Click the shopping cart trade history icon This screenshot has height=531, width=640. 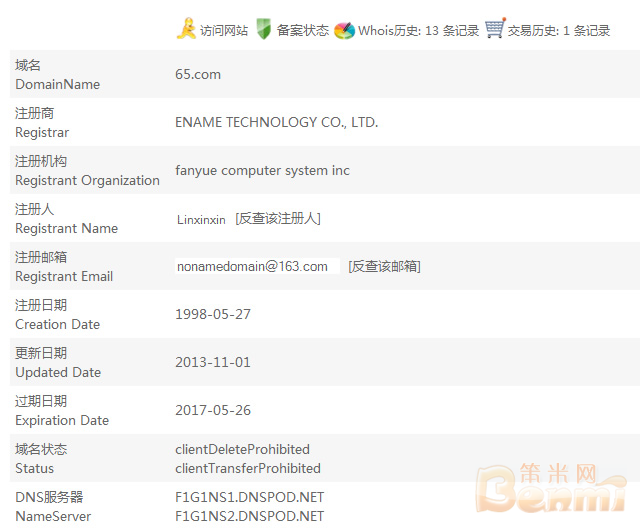click(x=496, y=29)
